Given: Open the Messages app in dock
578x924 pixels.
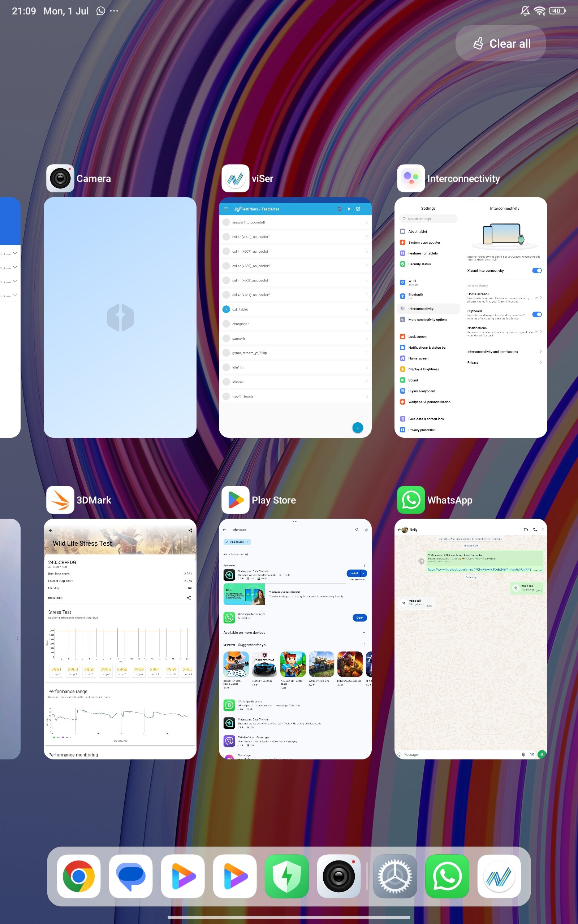Looking at the screenshot, I should 131,876.
